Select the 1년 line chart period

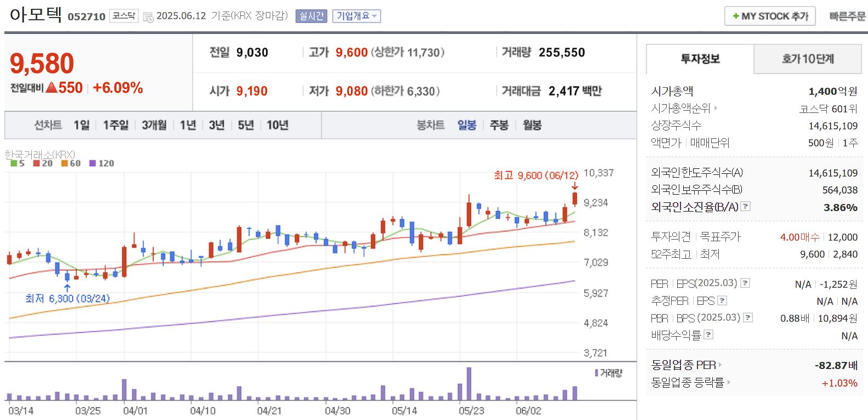(x=188, y=125)
